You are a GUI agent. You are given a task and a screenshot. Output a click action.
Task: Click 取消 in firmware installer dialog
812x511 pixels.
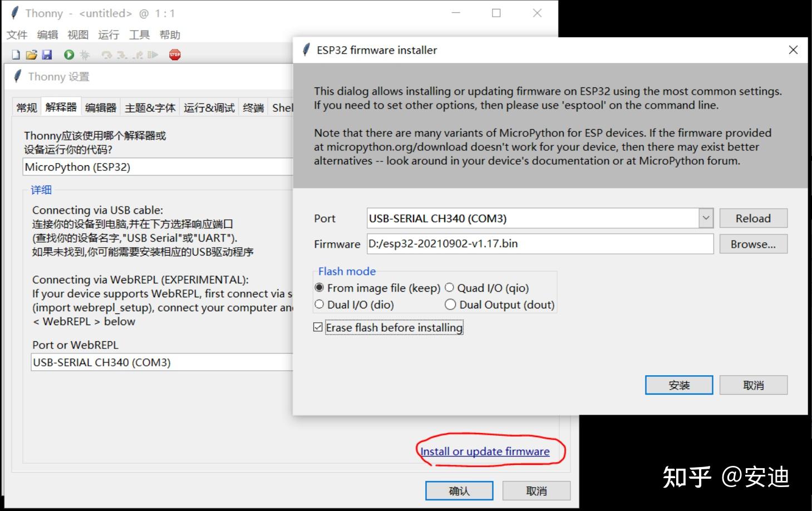(x=753, y=385)
